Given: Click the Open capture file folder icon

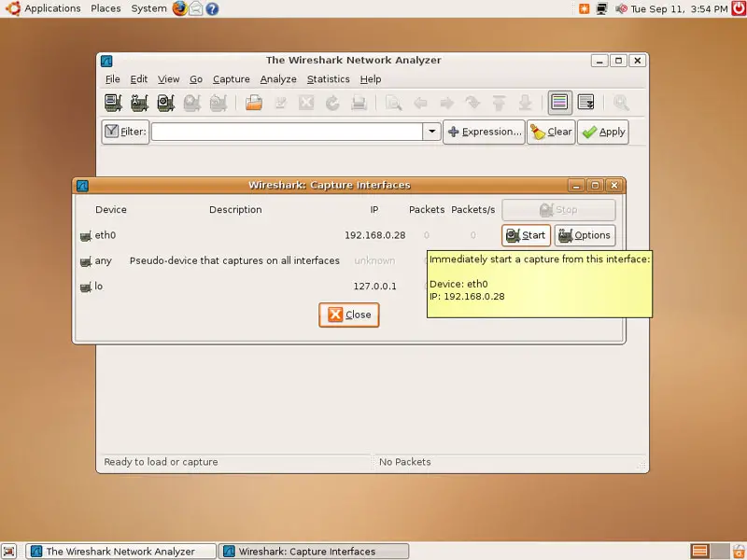Looking at the screenshot, I should pos(253,103).
